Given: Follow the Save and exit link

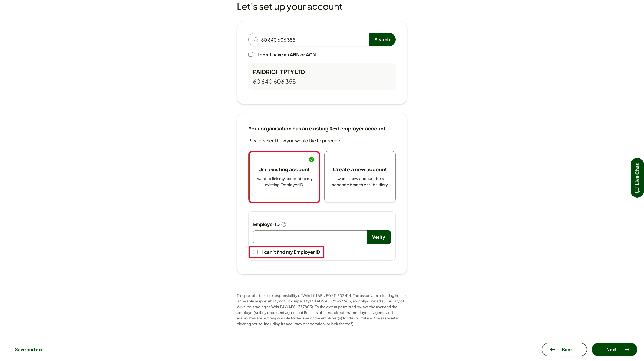Looking at the screenshot, I should [30, 350].
